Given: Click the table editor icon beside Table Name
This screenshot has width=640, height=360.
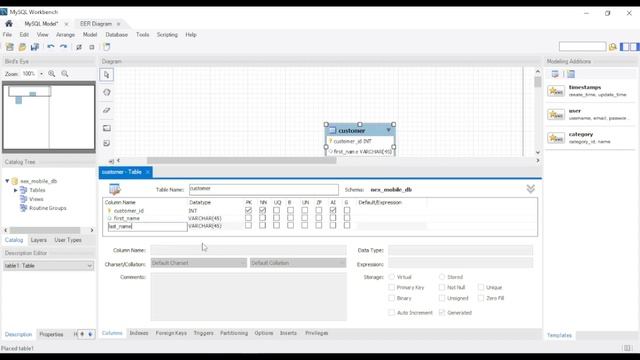Looking at the screenshot, I should [x=115, y=189].
